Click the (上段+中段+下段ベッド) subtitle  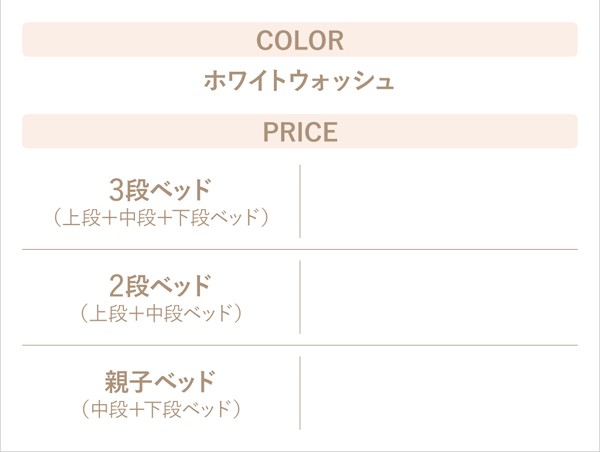(x=160, y=217)
